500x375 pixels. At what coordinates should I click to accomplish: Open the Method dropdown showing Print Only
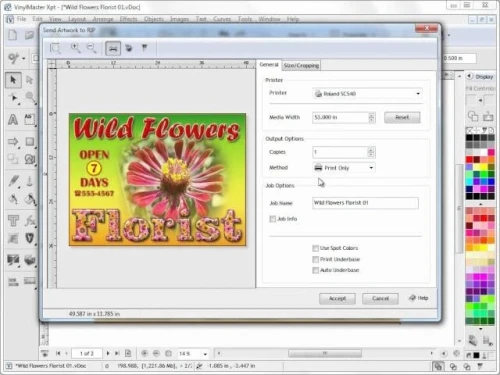click(x=344, y=168)
